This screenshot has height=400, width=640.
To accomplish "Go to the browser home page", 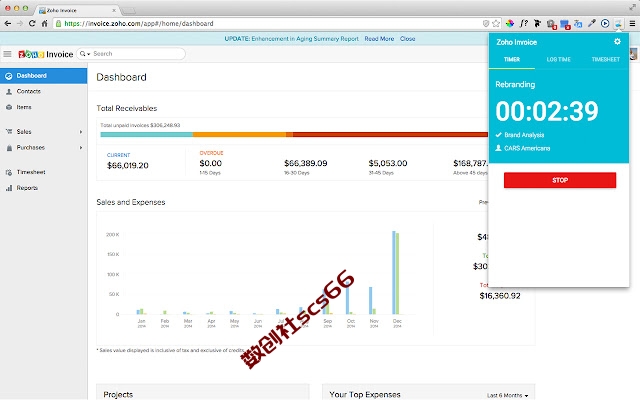I will tap(44, 24).
